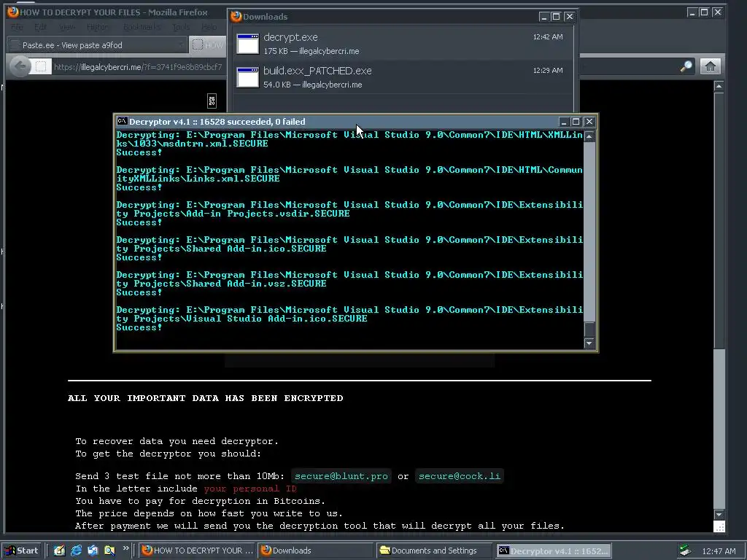Click the Outlook Express quick launch icon
The height and width of the screenshot is (560, 747).
pyautogui.click(x=93, y=551)
